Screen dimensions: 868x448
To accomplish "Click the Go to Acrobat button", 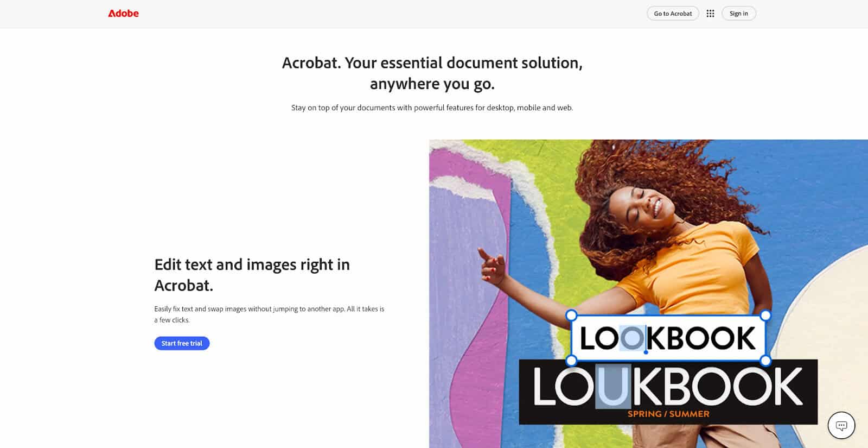I will tap(673, 14).
